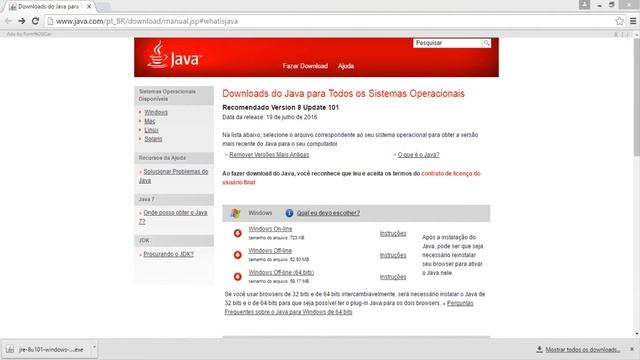Open Instruções for Windows Off-line
640x360 pixels.
393,255
